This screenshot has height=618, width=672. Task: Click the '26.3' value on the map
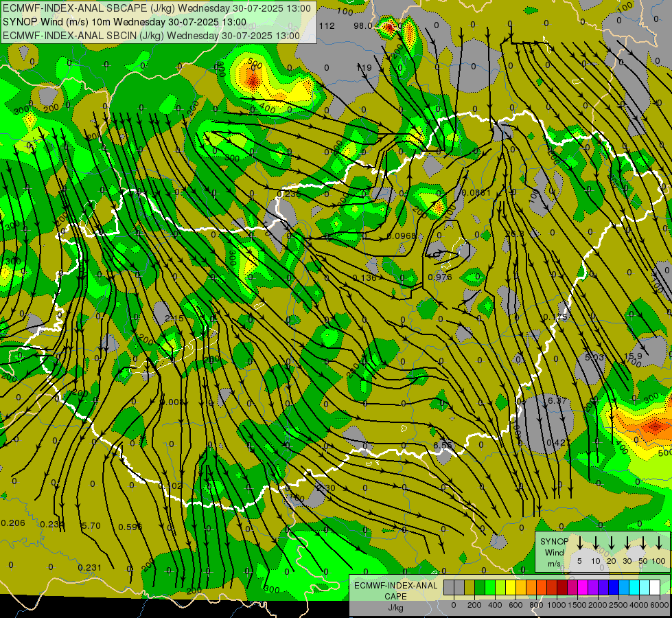pos(514,234)
